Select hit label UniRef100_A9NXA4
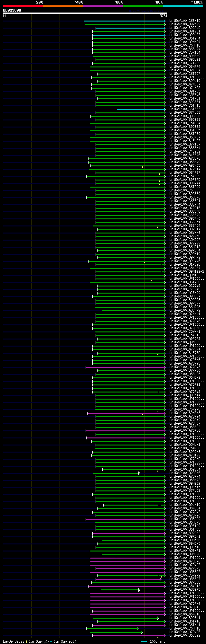Viewport: 206px width, 644px height. [x=185, y=42]
